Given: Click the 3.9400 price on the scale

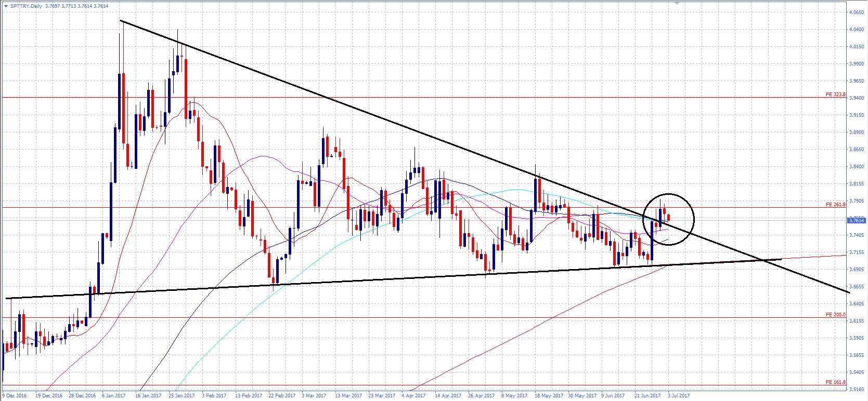Looking at the screenshot, I should (857, 98).
